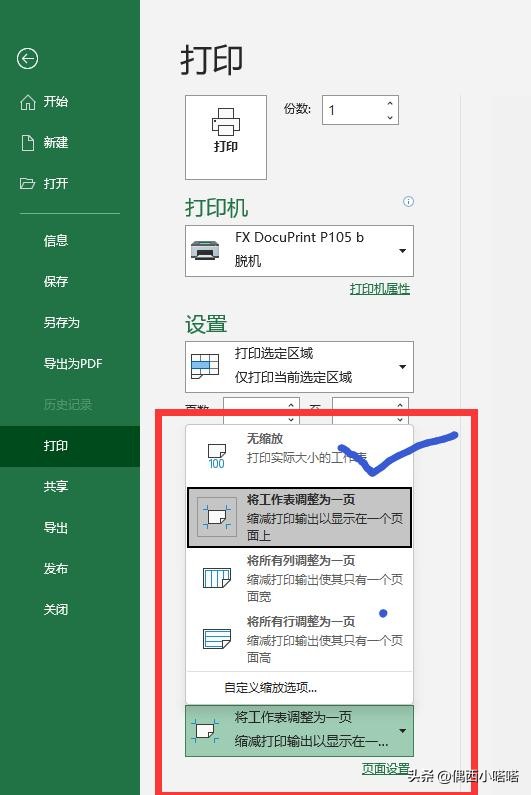Image resolution: width=531 pixels, height=795 pixels.
Task: Click the new document icon beside 新建
Action: click(x=27, y=143)
